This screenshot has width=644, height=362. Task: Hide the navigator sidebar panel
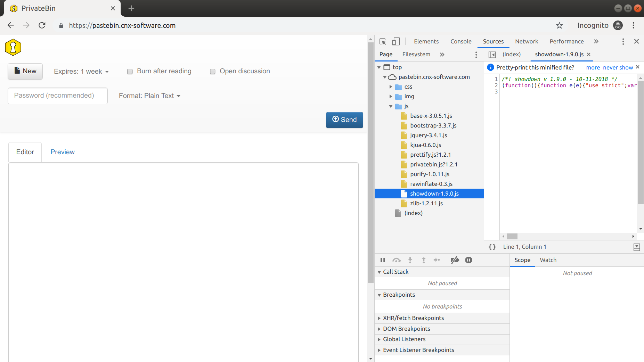pos(492,55)
